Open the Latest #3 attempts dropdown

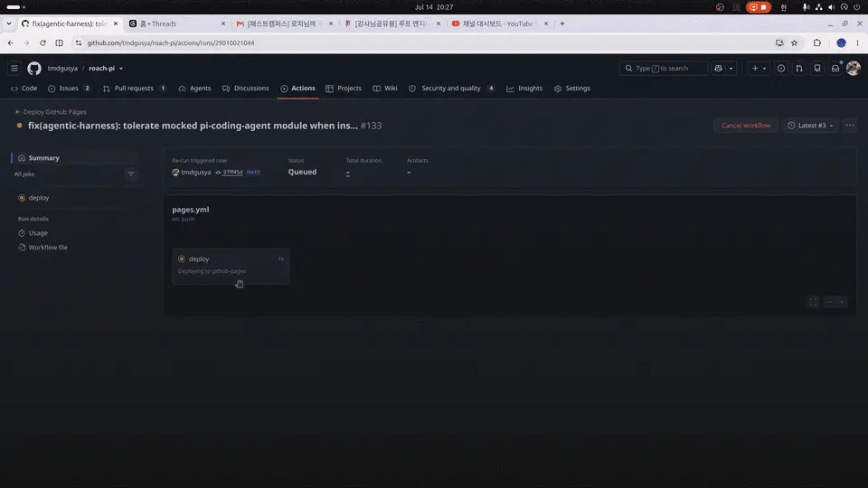(x=810, y=125)
